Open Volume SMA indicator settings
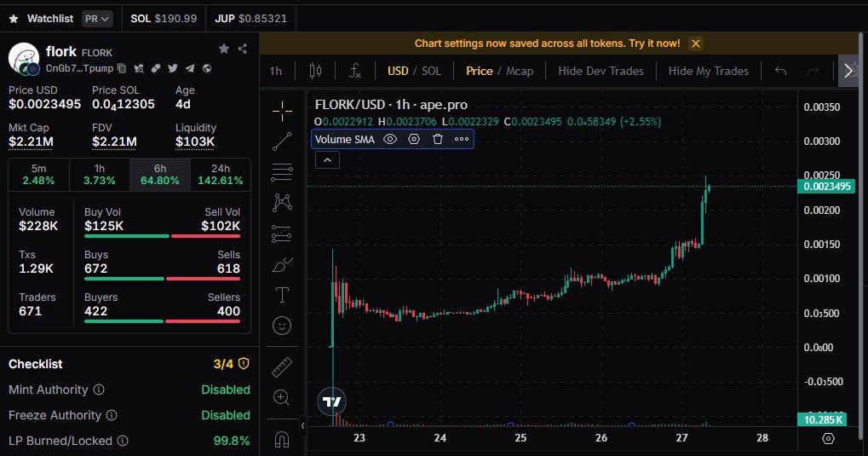 coord(414,139)
